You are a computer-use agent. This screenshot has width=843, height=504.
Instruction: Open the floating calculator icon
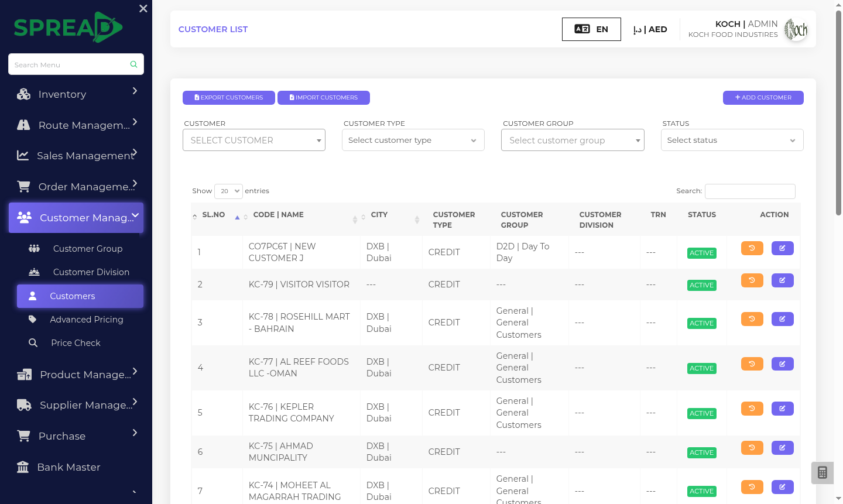click(822, 472)
